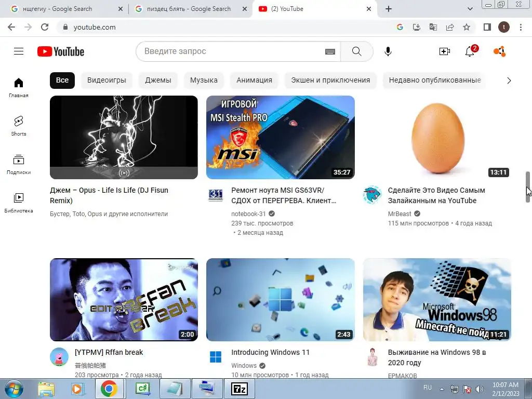532x399 pixels.
Task: Open new browser tab
Action: (389, 9)
